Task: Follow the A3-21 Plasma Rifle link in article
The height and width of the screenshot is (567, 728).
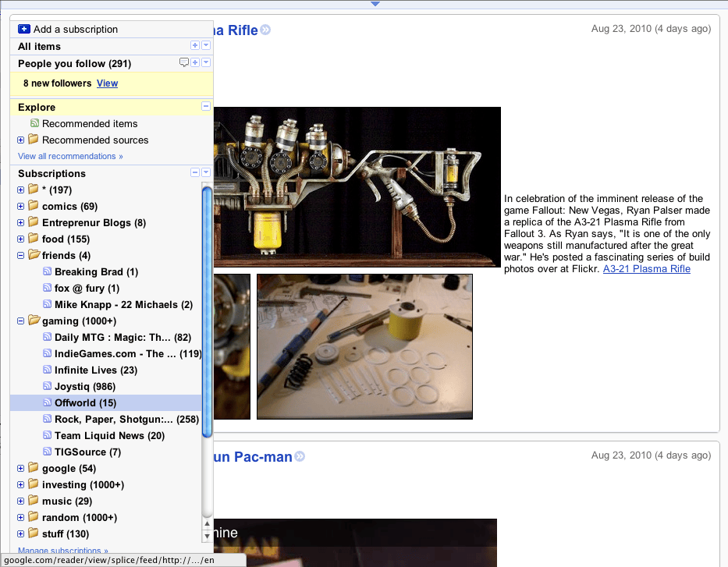Action: pos(646,268)
